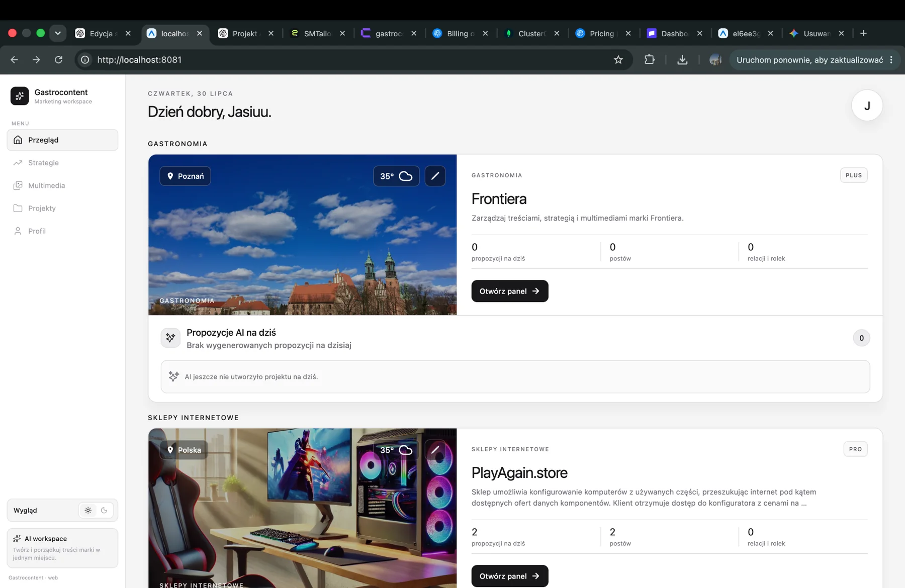Click the Frontiera 'relacji i rolek' counter
905x588 pixels.
[x=766, y=252]
